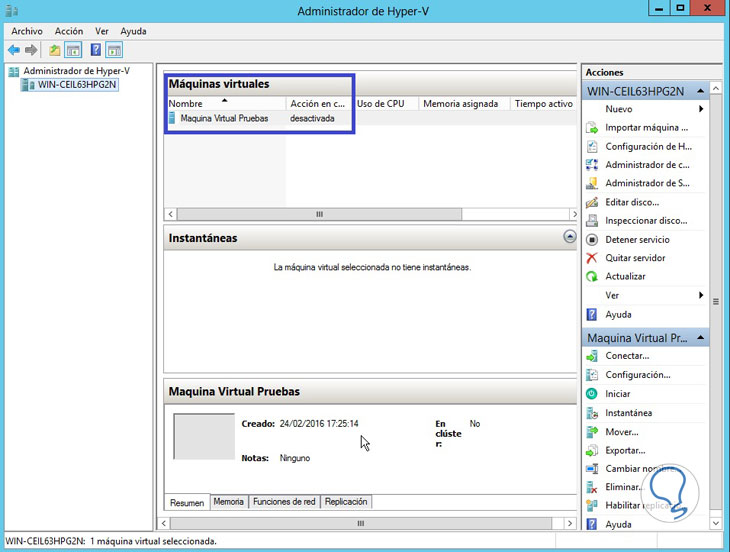Open the Archivo menu
This screenshot has width=730, height=552.
(27, 31)
